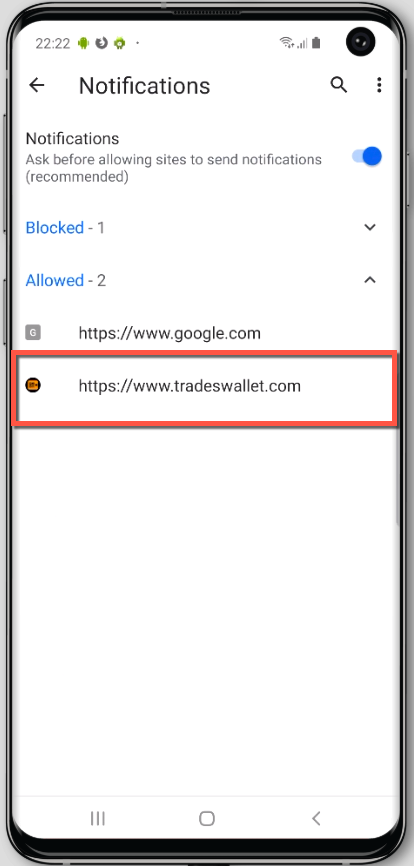Tap the Android home navigation button
The width and height of the screenshot is (414, 866).
point(206,819)
